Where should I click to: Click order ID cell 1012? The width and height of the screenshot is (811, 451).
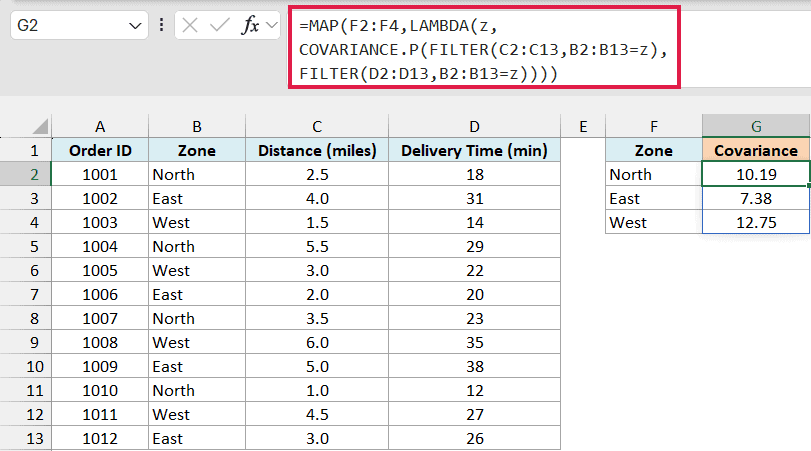[100, 439]
